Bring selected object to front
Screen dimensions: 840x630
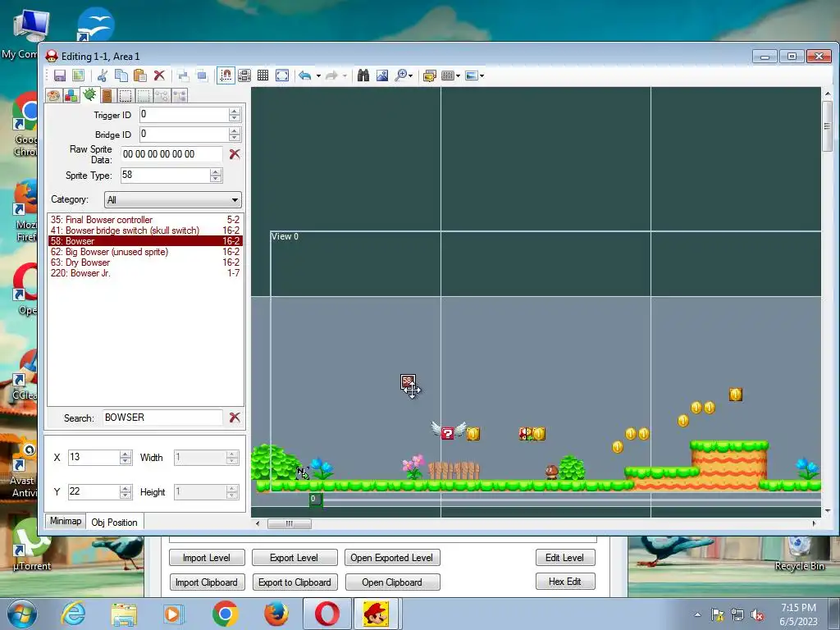(183, 75)
